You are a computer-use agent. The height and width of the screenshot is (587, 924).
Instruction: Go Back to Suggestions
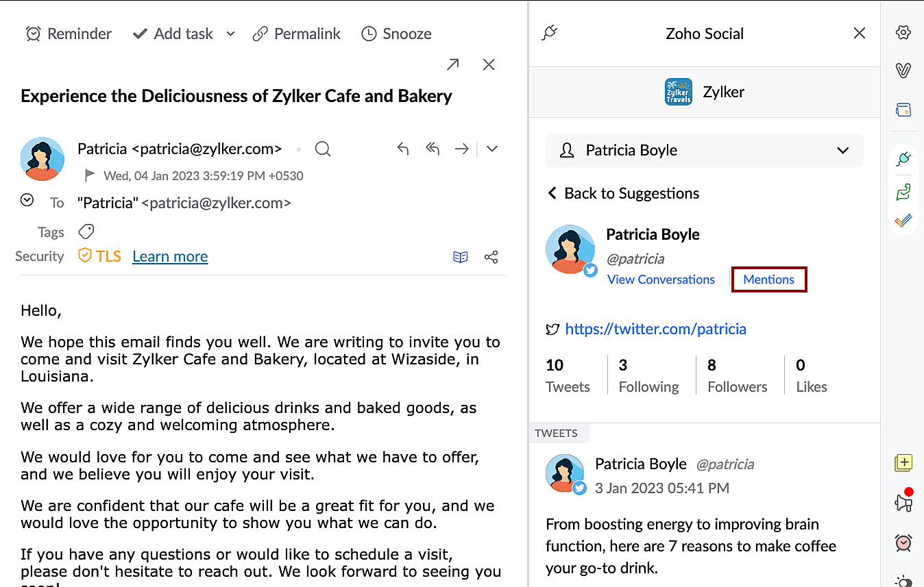coord(622,193)
